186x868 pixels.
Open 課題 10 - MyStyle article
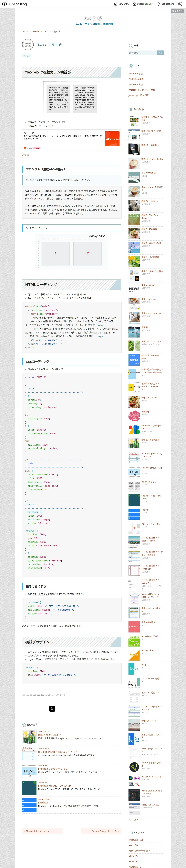(150, 201)
